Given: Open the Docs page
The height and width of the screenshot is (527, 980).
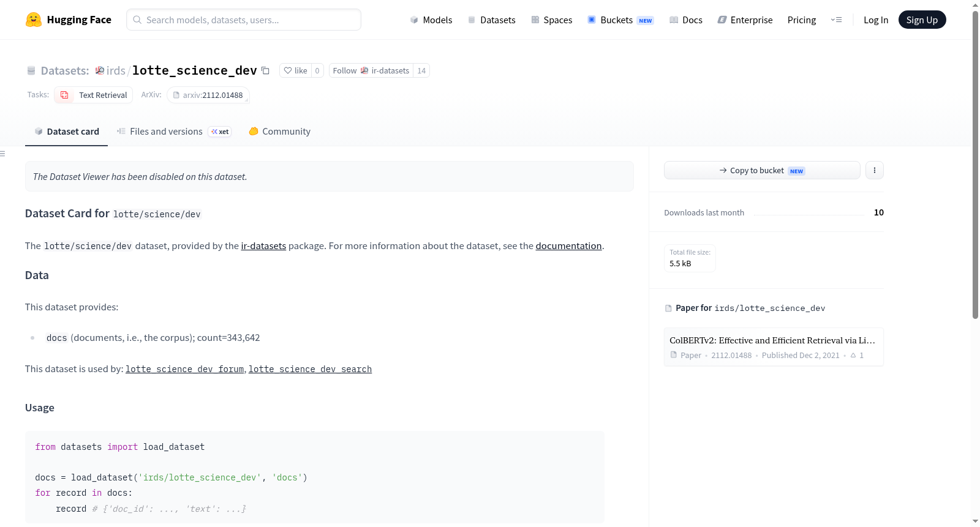Looking at the screenshot, I should (686, 20).
